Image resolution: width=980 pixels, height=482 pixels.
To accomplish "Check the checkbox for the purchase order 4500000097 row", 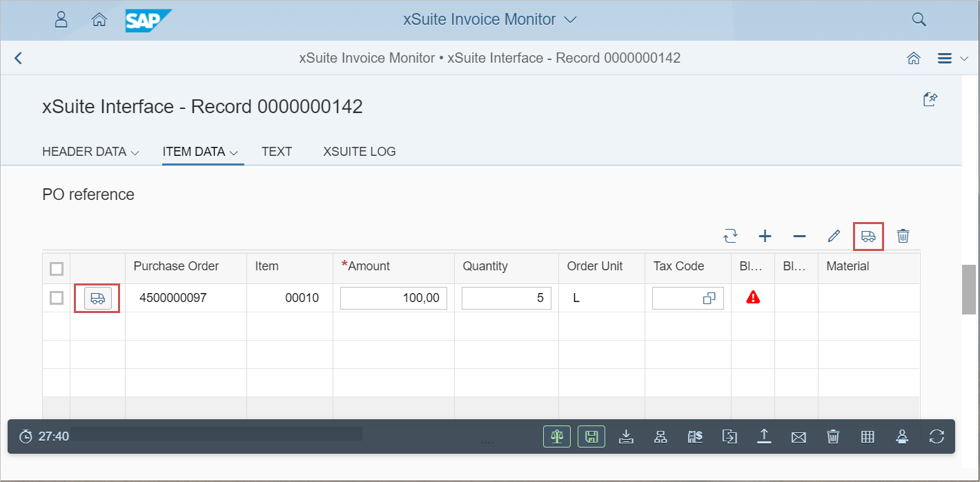I will [57, 298].
